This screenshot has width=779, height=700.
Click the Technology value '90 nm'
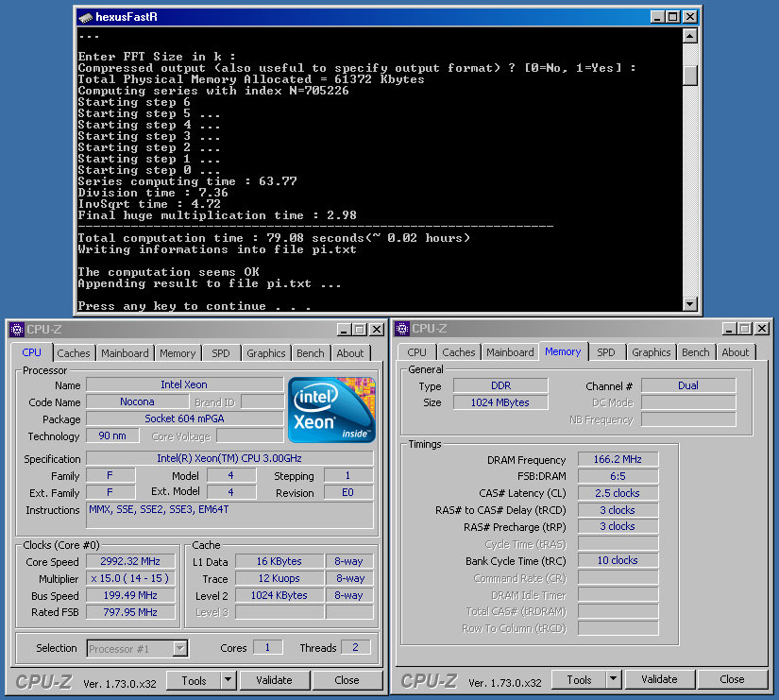pos(112,436)
